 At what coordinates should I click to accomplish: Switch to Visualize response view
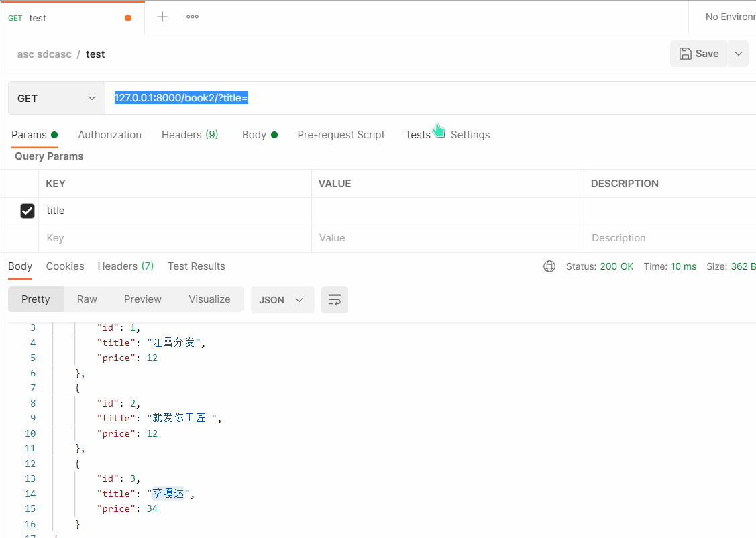pyautogui.click(x=209, y=299)
